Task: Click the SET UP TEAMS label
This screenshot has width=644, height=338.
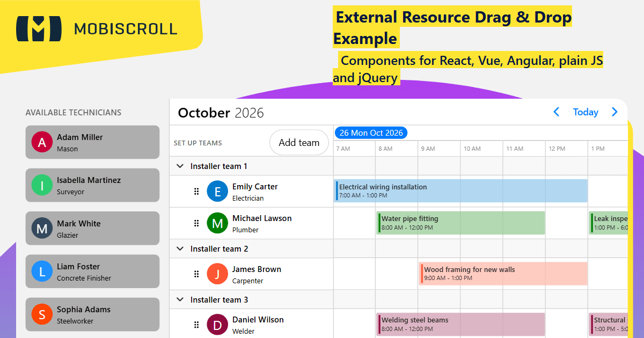Action: (198, 143)
